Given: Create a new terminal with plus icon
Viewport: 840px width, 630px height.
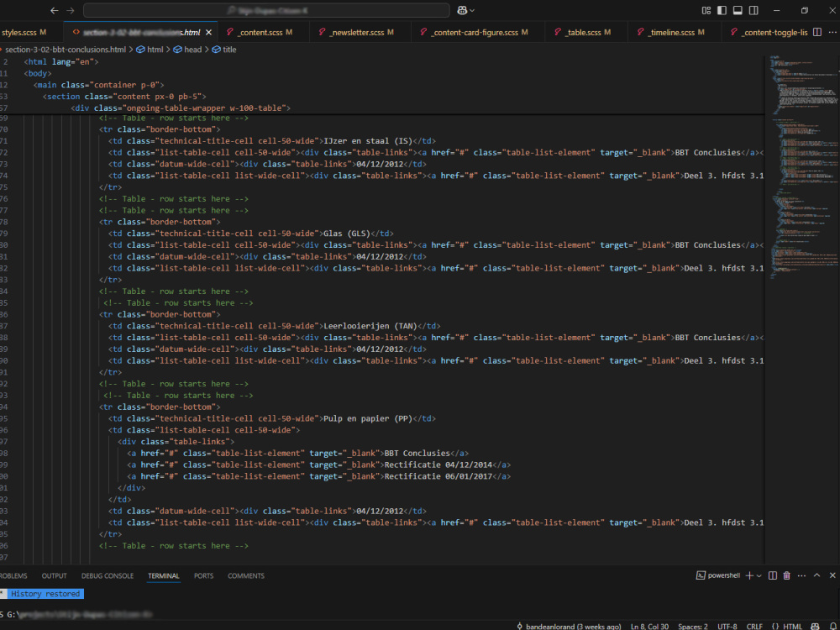Looking at the screenshot, I should pyautogui.click(x=749, y=575).
